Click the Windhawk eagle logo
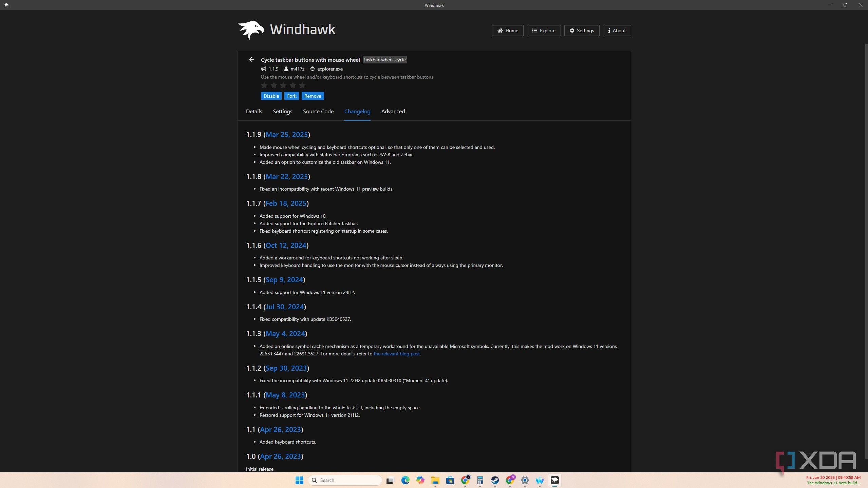Image resolution: width=868 pixels, height=488 pixels. [251, 30]
